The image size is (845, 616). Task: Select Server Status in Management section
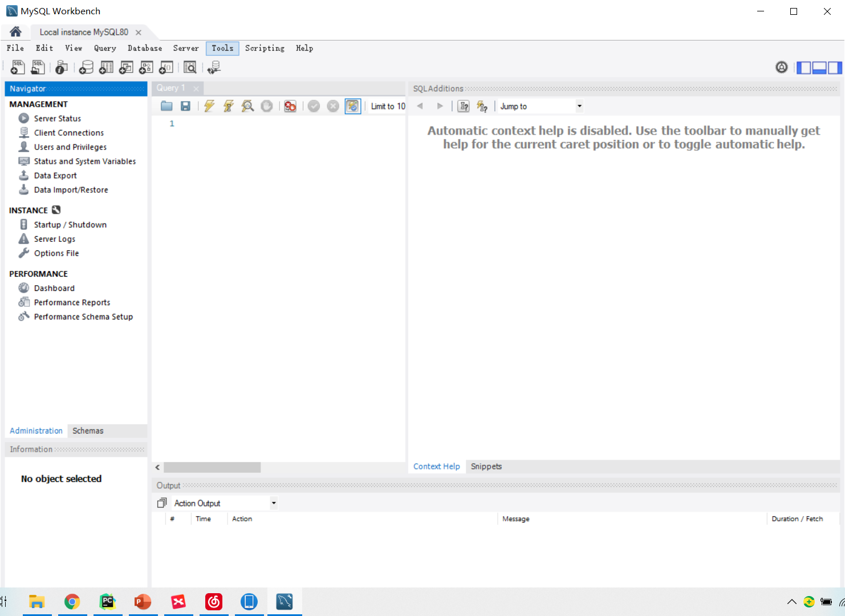pyautogui.click(x=57, y=118)
